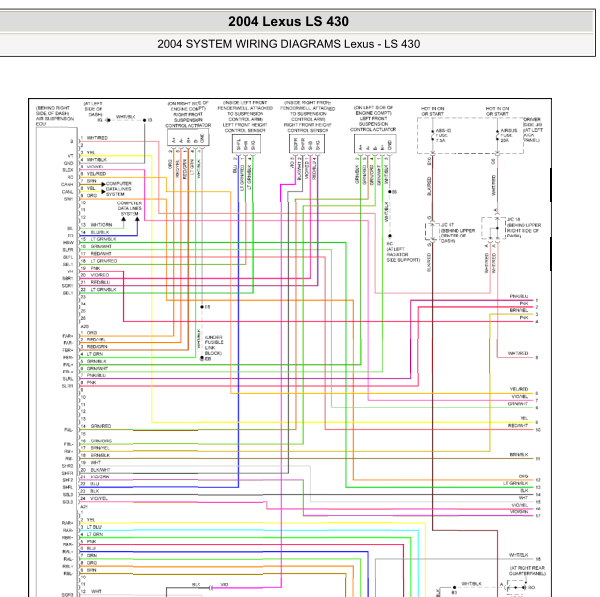The image size is (600, 597).
Task: Click 'COMPUTER DATA LINES SYSTEM' above the WHT/GRN wire
Action: click(130, 208)
